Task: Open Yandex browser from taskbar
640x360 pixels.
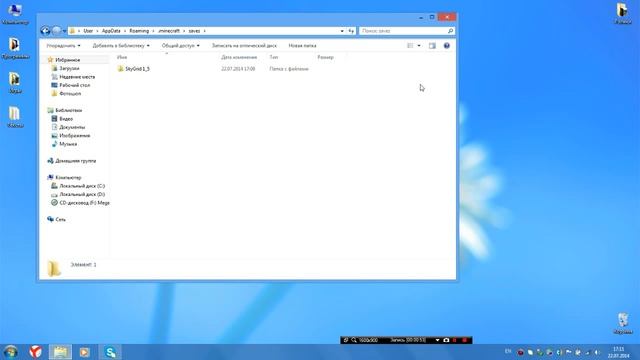Action: 36,352
